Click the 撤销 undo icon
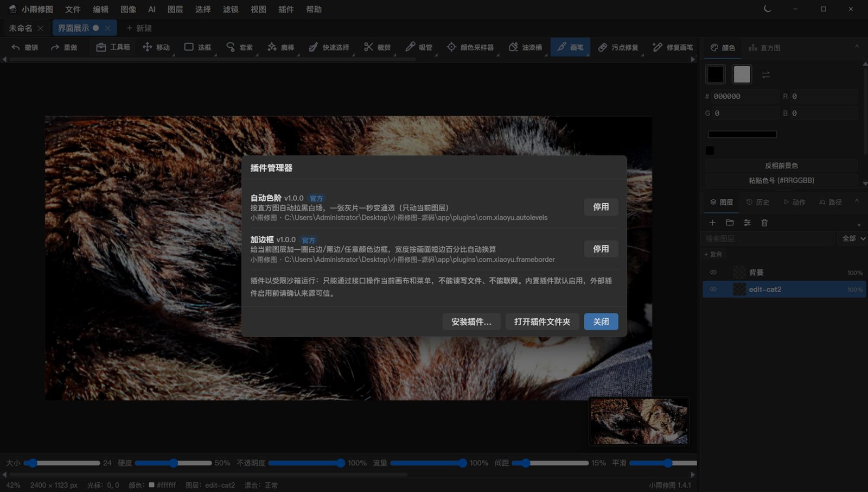The width and height of the screenshot is (868, 492). [x=16, y=47]
